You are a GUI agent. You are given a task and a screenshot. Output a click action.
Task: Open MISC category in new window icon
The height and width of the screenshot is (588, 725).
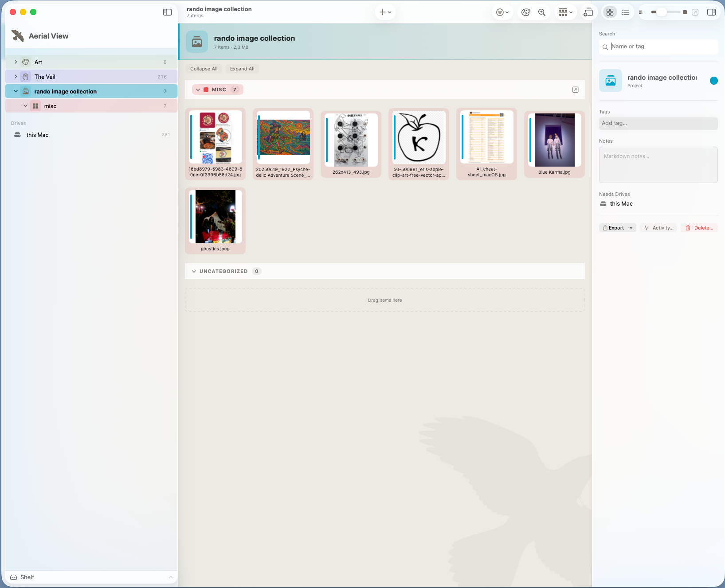pyautogui.click(x=576, y=90)
